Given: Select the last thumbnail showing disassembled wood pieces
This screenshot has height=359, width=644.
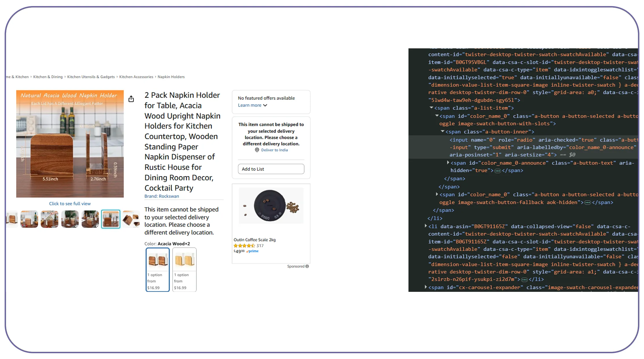Looking at the screenshot, I should (131, 219).
